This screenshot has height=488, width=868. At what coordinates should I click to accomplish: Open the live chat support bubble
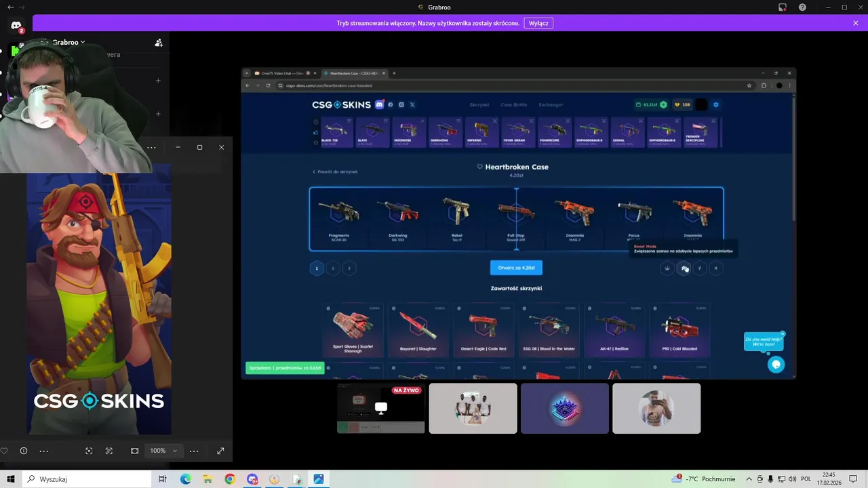776,365
